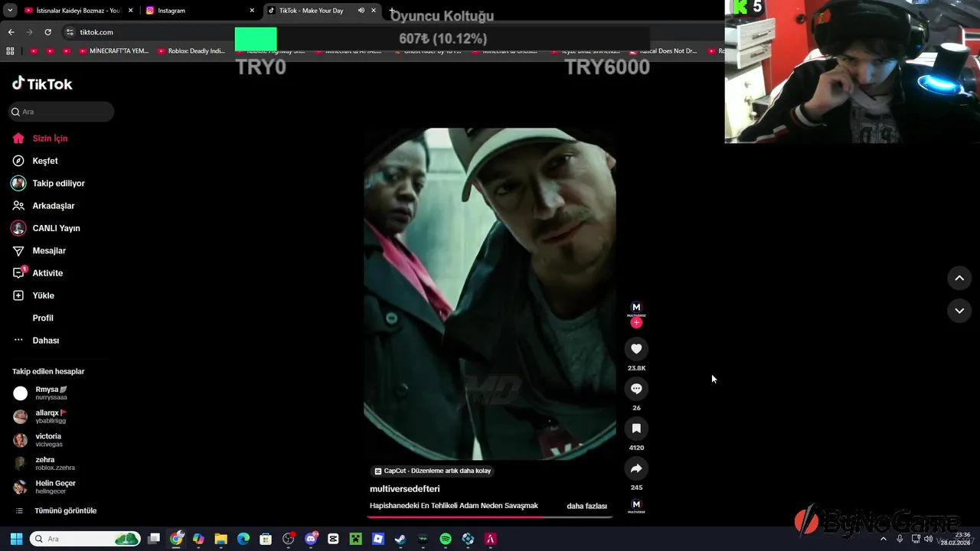Open the Windows Start menu

pos(16,539)
